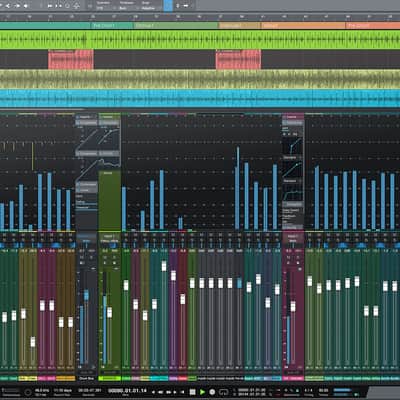
Task: Open the Compressor insert below the Drum Bus curve display
Action: coord(86,154)
